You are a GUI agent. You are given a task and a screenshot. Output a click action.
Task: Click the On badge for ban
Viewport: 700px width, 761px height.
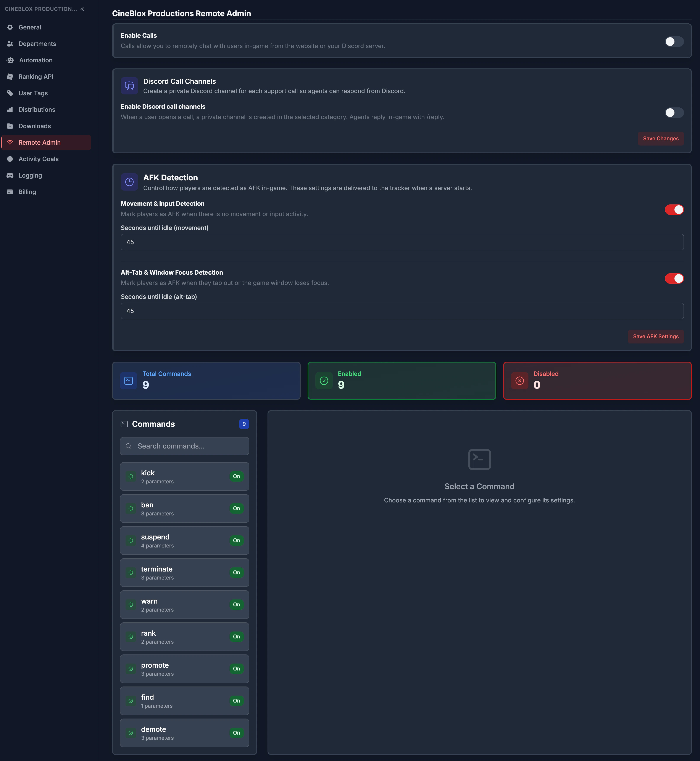click(236, 508)
